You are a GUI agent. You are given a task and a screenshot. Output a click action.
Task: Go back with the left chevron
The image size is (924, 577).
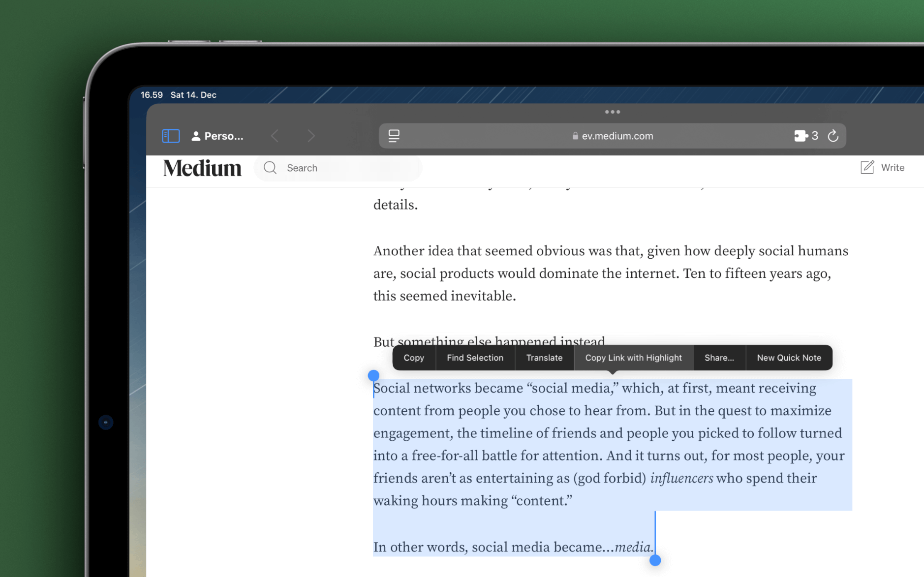[x=275, y=136]
